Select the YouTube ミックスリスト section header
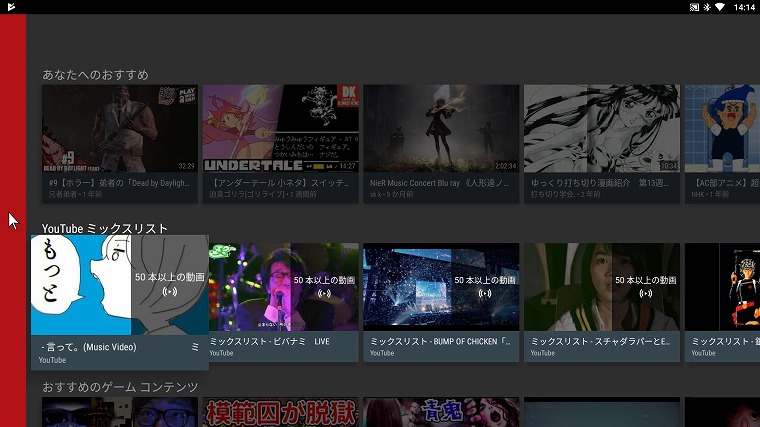Screen dimensions: 760x427 pos(105,228)
